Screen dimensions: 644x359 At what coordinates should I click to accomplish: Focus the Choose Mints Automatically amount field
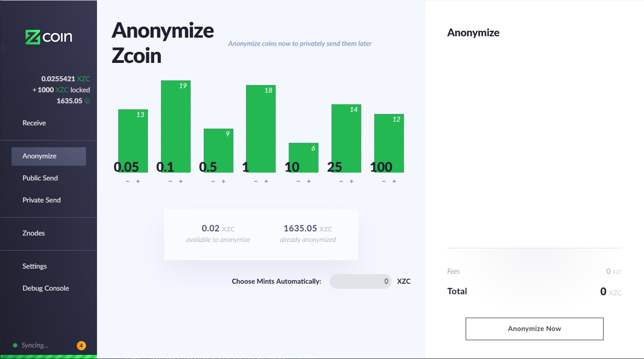pos(360,281)
